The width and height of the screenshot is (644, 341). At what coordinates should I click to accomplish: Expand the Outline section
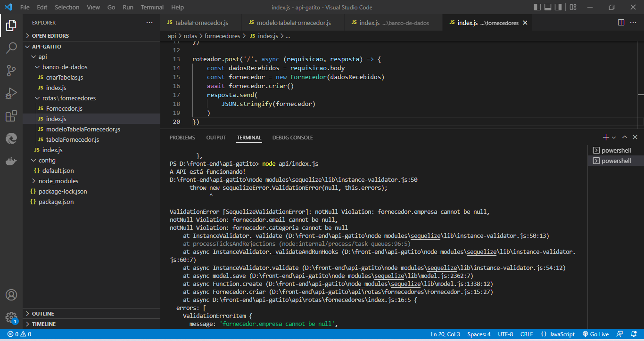(x=91, y=314)
